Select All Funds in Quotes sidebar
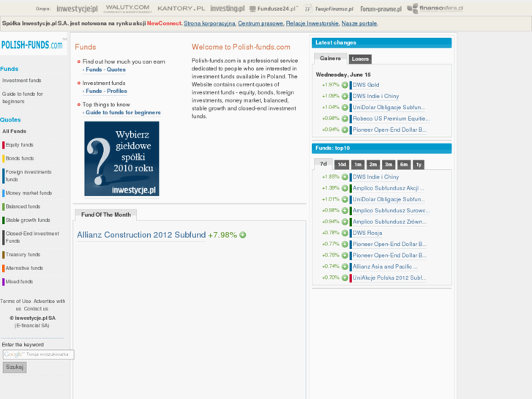The width and height of the screenshot is (532, 399). (x=14, y=132)
